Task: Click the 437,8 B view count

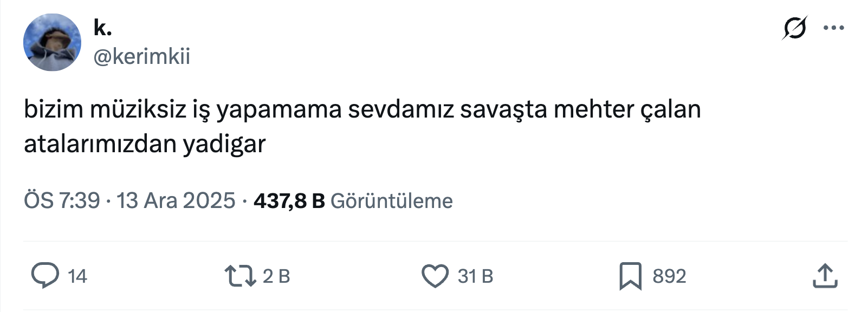Action: [289, 201]
